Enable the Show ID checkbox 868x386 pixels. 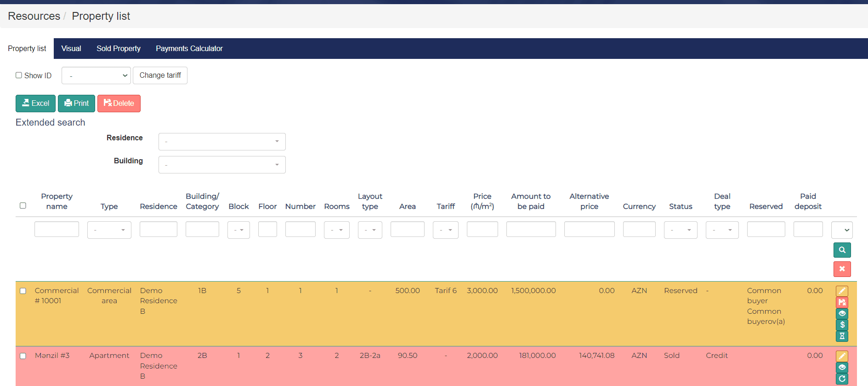click(x=19, y=75)
